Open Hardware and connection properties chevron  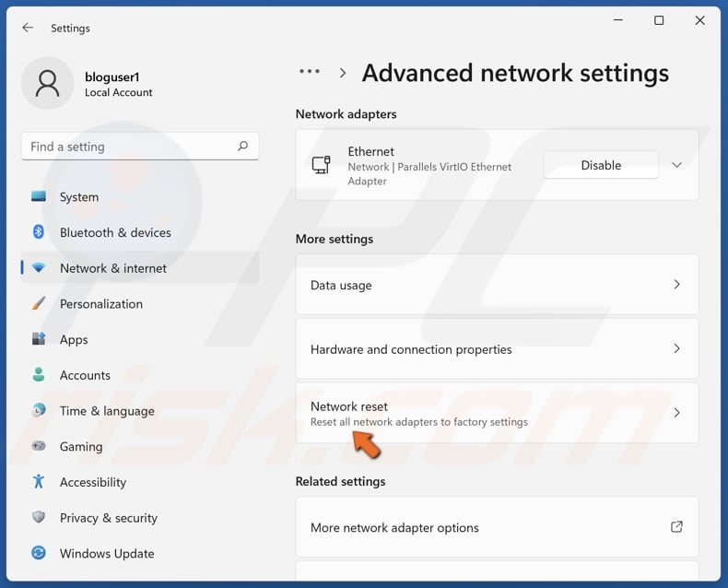click(677, 348)
